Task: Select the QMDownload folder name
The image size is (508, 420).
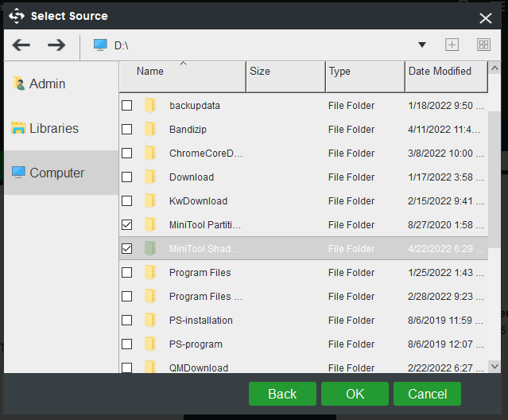Action: tap(199, 367)
